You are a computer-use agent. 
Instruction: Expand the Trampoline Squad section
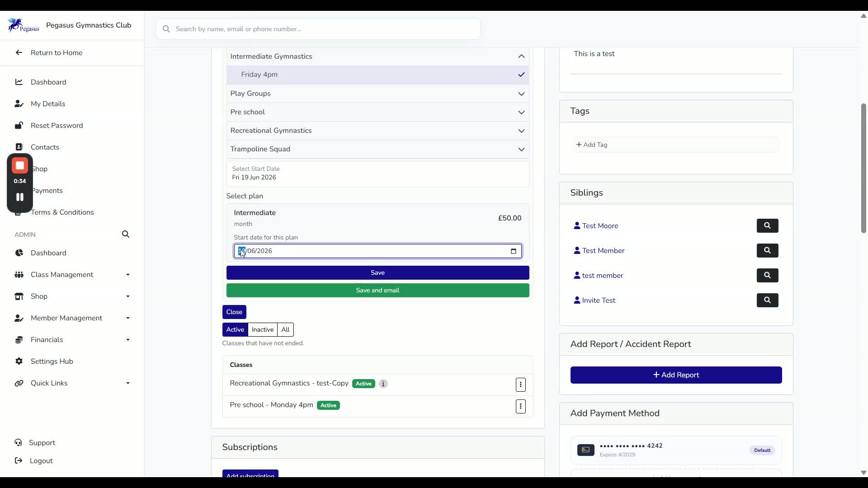point(377,149)
